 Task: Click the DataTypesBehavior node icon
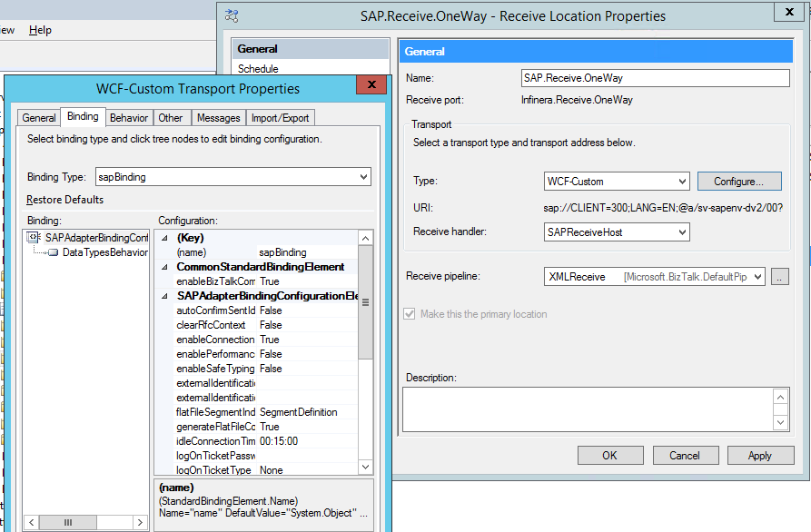click(x=53, y=252)
